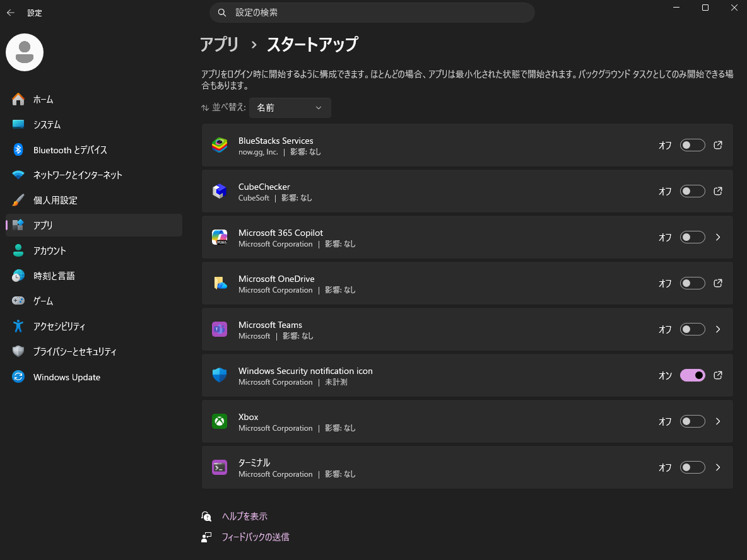Turn off Windows Security notification icon toggle
Image resolution: width=747 pixels, height=560 pixels.
692,375
